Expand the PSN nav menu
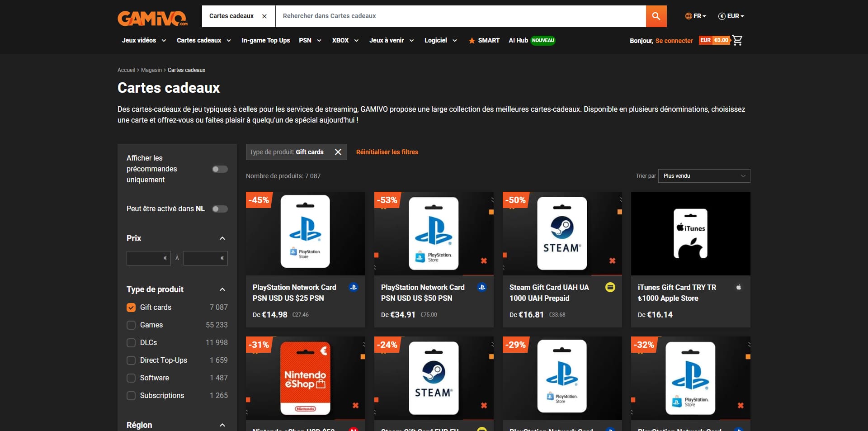This screenshot has width=868, height=431. (310, 40)
